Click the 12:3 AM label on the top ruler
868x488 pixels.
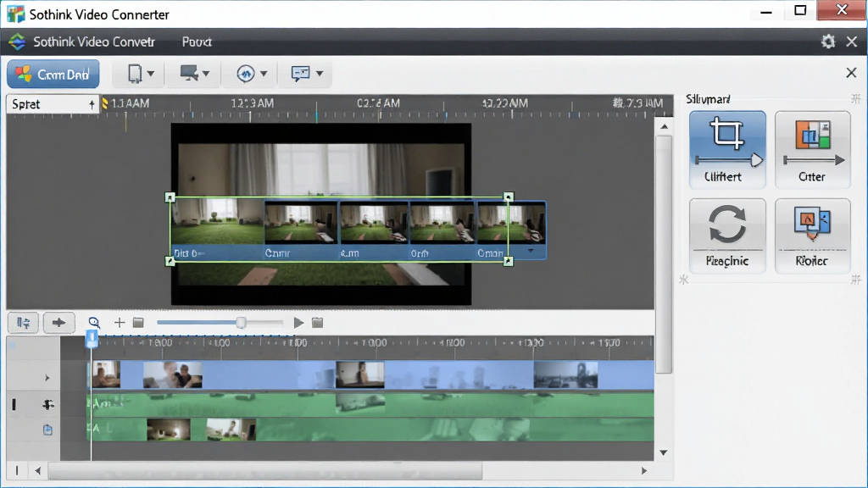(253, 103)
